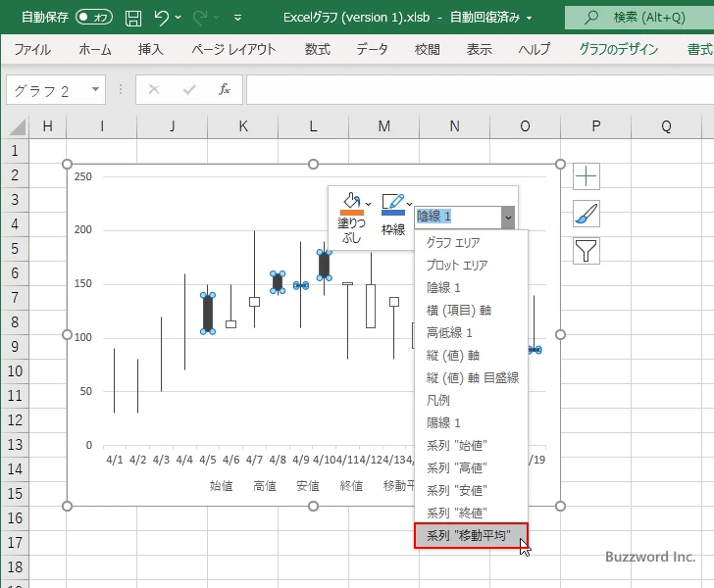Screen dimensions: 714x588
Task: Click the Cancel (X) formula bar icon
Action: 154,89
